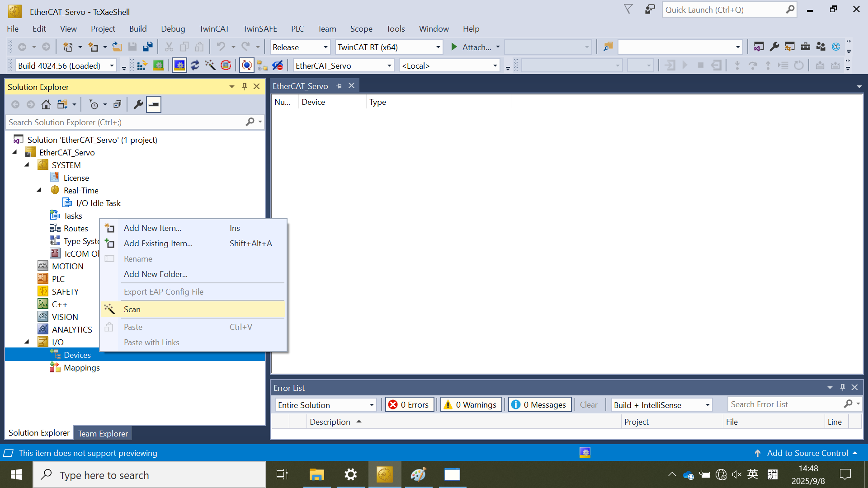Open the TwinSAFE menu

coord(260,28)
